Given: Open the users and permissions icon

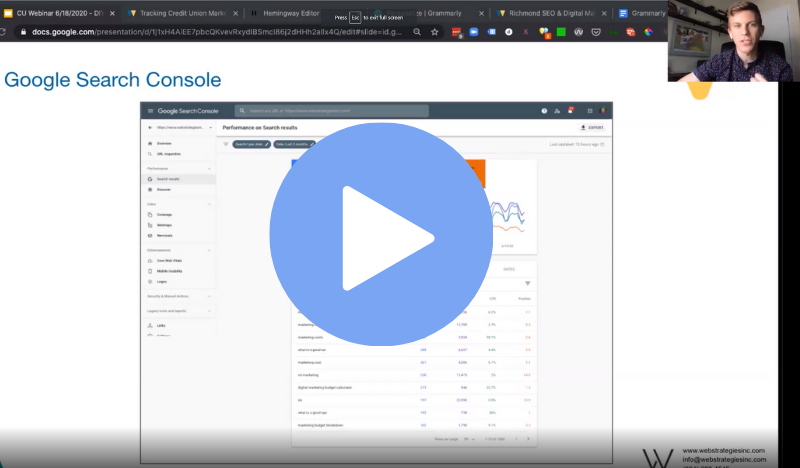Looking at the screenshot, I should point(557,111).
